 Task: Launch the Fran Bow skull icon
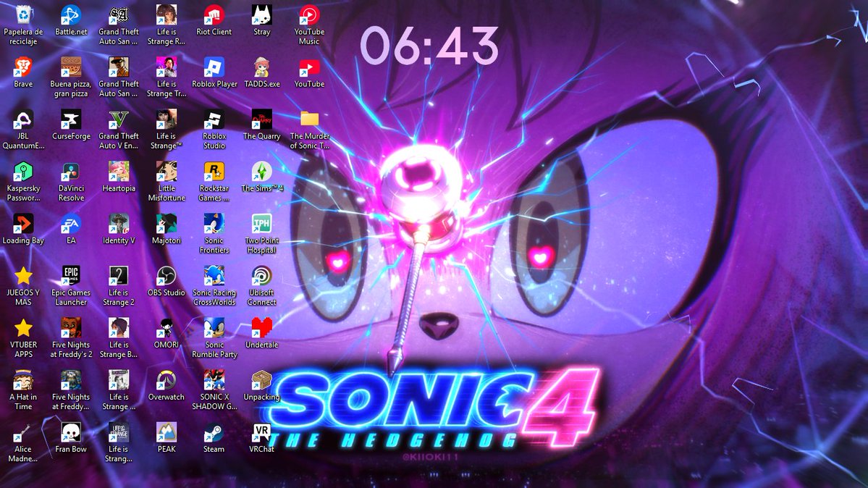(71, 433)
